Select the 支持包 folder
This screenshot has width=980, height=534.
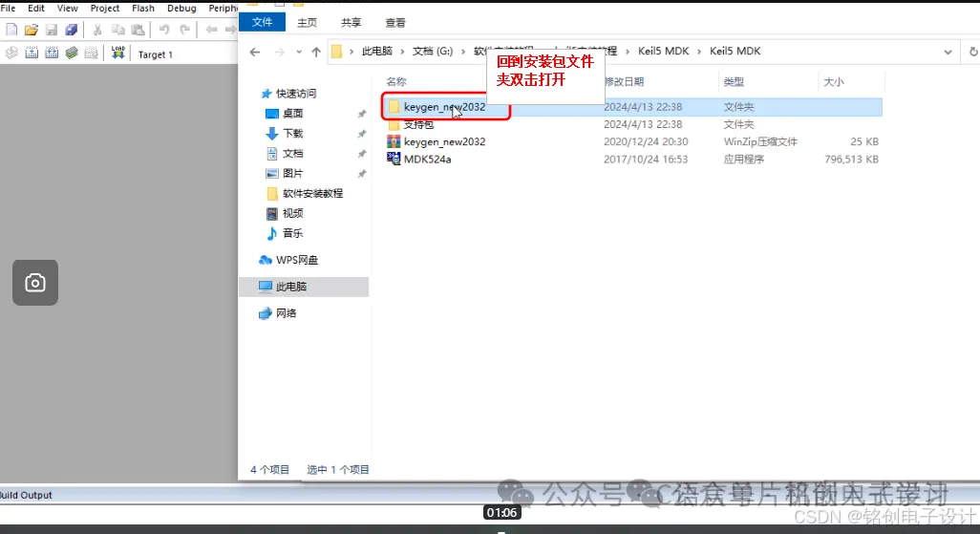tap(418, 124)
